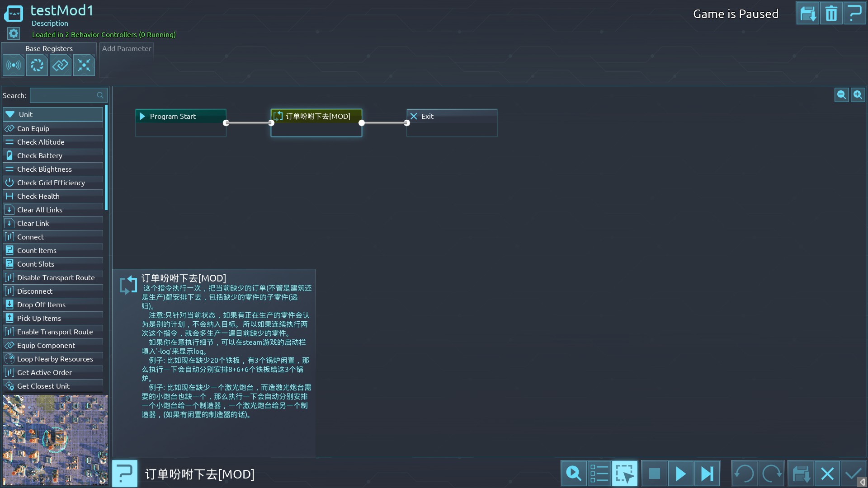Viewport: 868px width, 488px height.
Task: Toggle the box selection mode button
Action: [625, 474]
